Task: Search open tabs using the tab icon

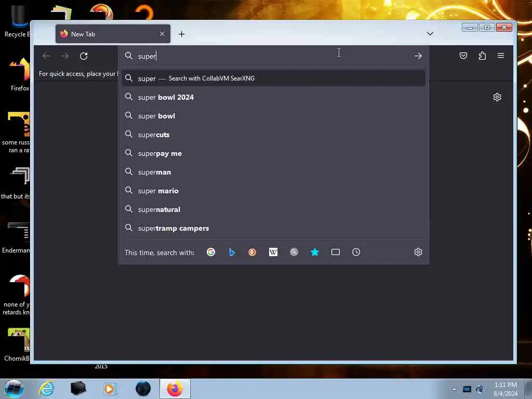Action: tap(335, 252)
